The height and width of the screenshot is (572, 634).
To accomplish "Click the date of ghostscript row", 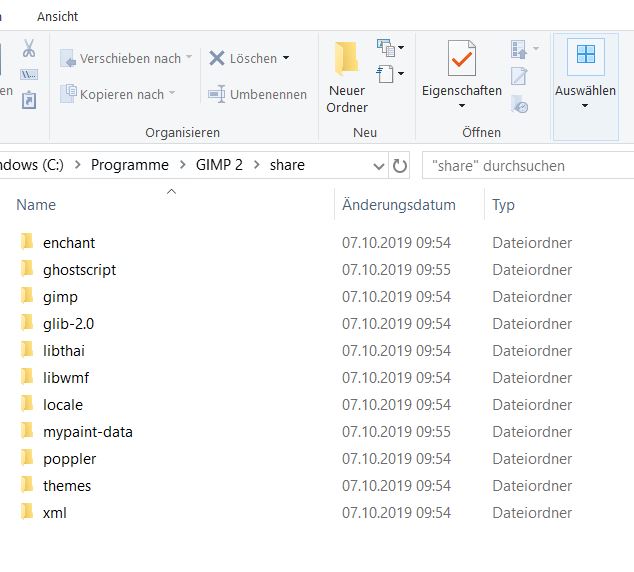I will 396,270.
